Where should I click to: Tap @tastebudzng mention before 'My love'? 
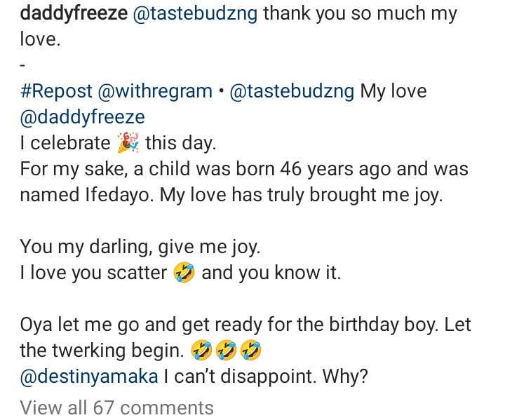coord(292,91)
